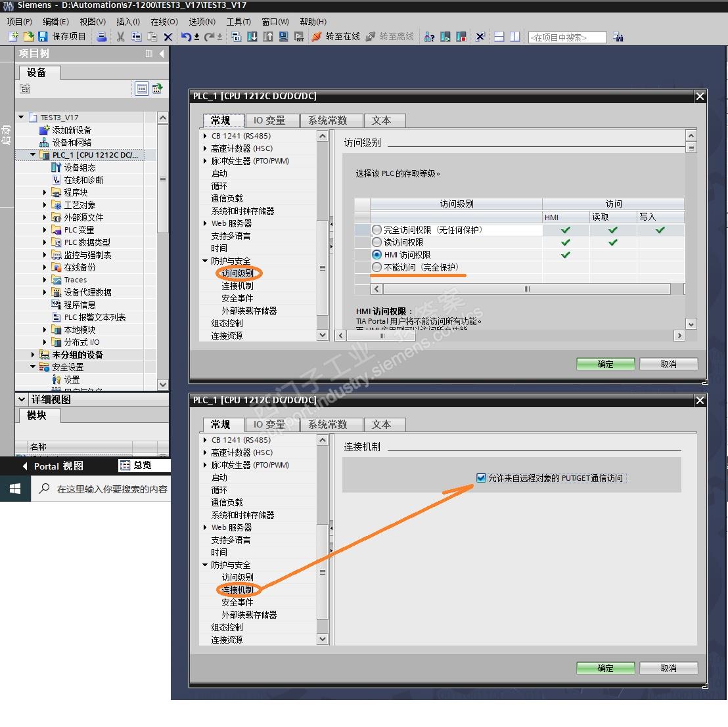Select the full access (完全访问权限) radio button
The height and width of the screenshot is (727, 728).
click(x=376, y=230)
